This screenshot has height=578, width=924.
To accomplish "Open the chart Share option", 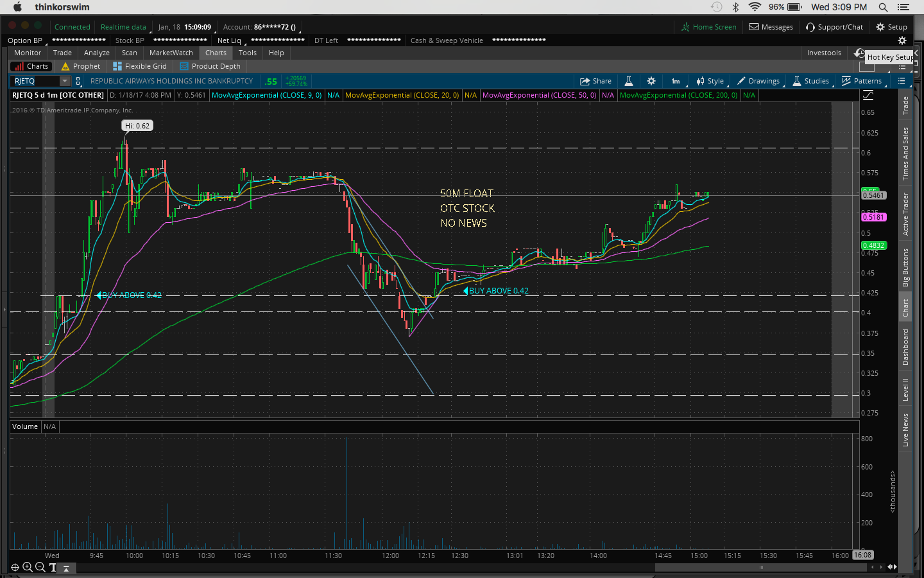I will pos(595,81).
